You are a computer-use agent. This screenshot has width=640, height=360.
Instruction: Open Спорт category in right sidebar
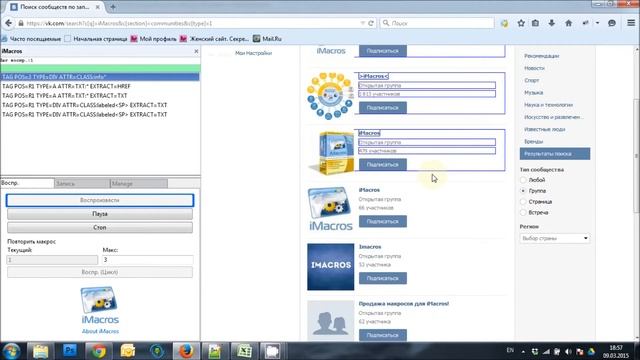tap(532, 80)
